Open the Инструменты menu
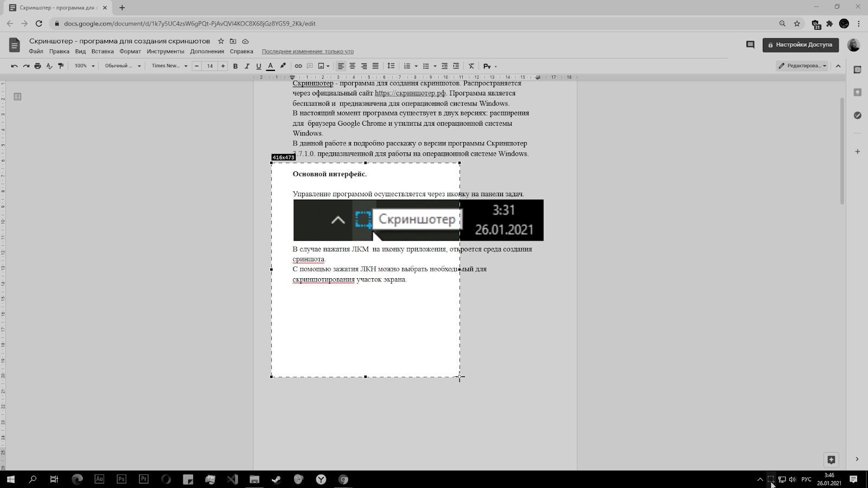 pyautogui.click(x=165, y=52)
